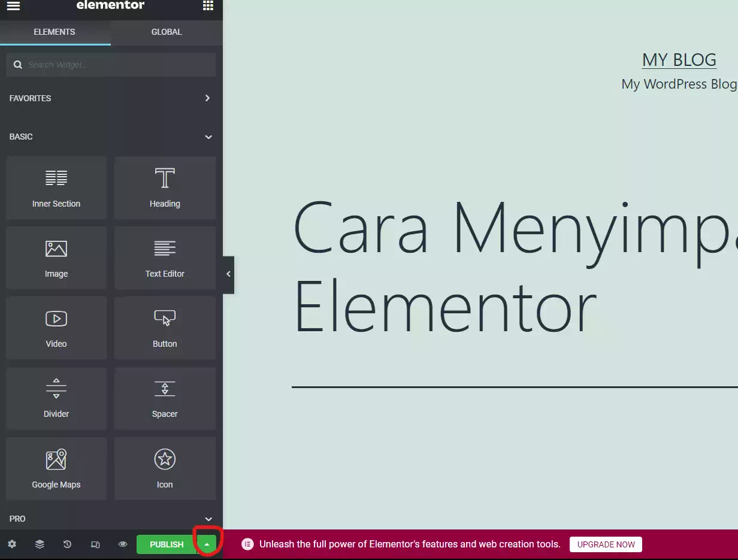Screen dimensions: 738x560
Task: Open the Navigator layers icon
Action: point(40,544)
